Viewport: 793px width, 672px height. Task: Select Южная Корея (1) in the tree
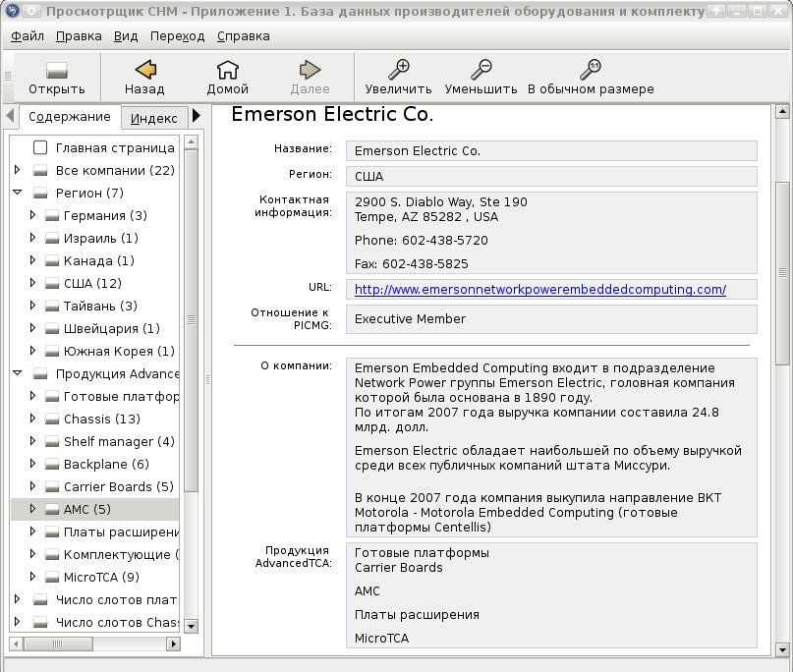[119, 352]
